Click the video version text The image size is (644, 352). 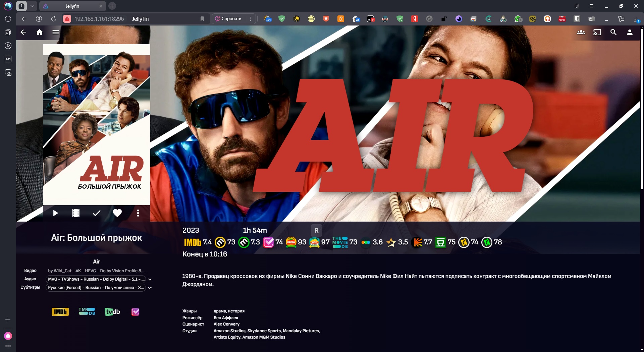click(97, 271)
